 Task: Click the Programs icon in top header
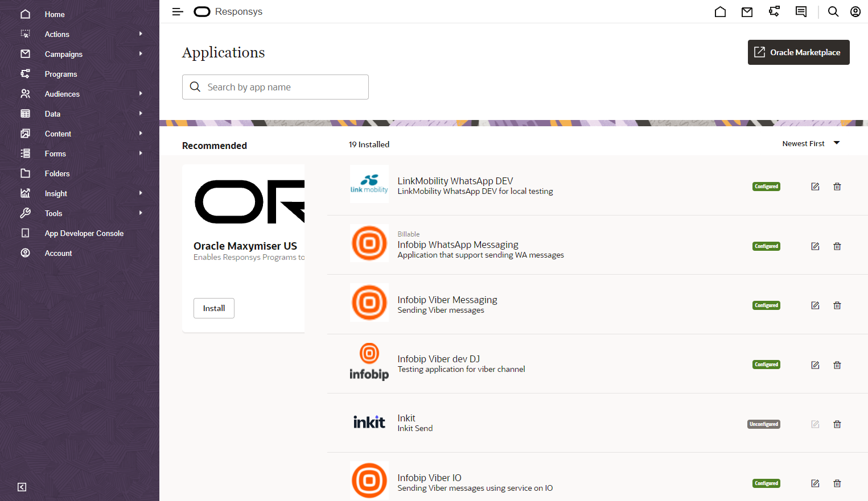(x=774, y=12)
